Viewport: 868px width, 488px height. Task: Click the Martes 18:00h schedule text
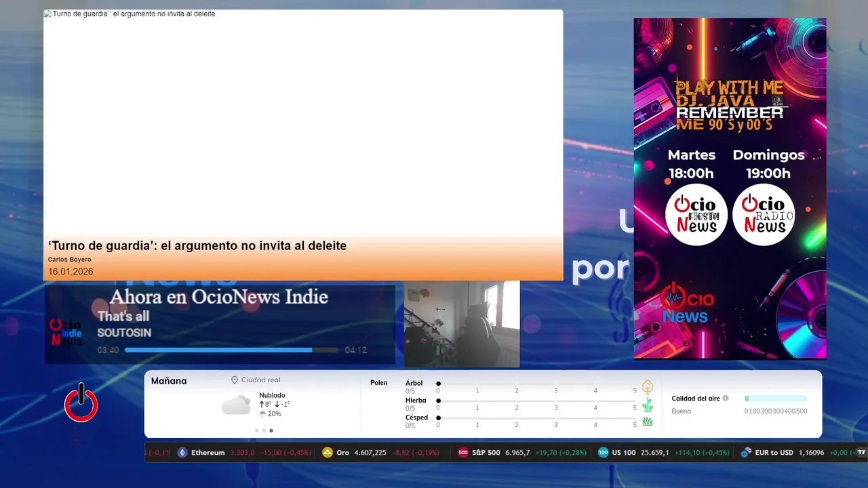pyautogui.click(x=692, y=164)
